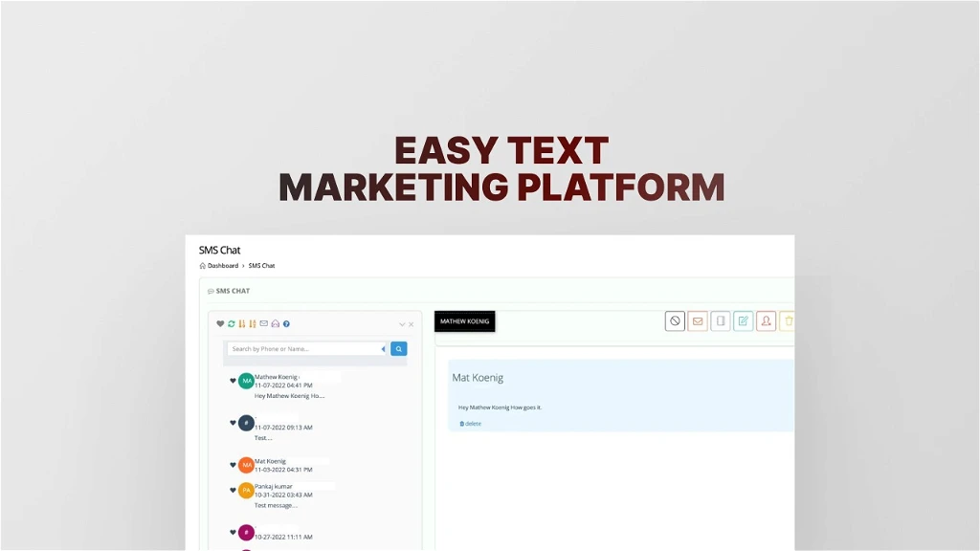
Task: Click the trash delete icon in chat toolbar
Action: (788, 320)
